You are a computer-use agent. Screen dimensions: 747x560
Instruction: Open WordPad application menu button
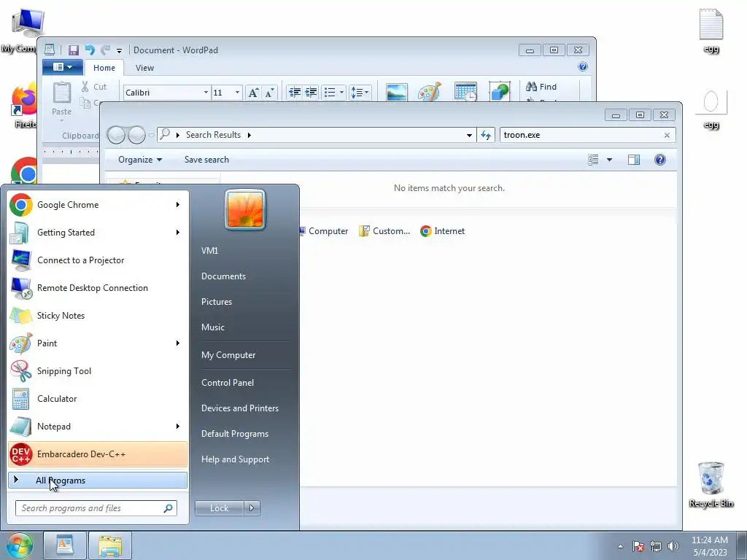pyautogui.click(x=63, y=67)
